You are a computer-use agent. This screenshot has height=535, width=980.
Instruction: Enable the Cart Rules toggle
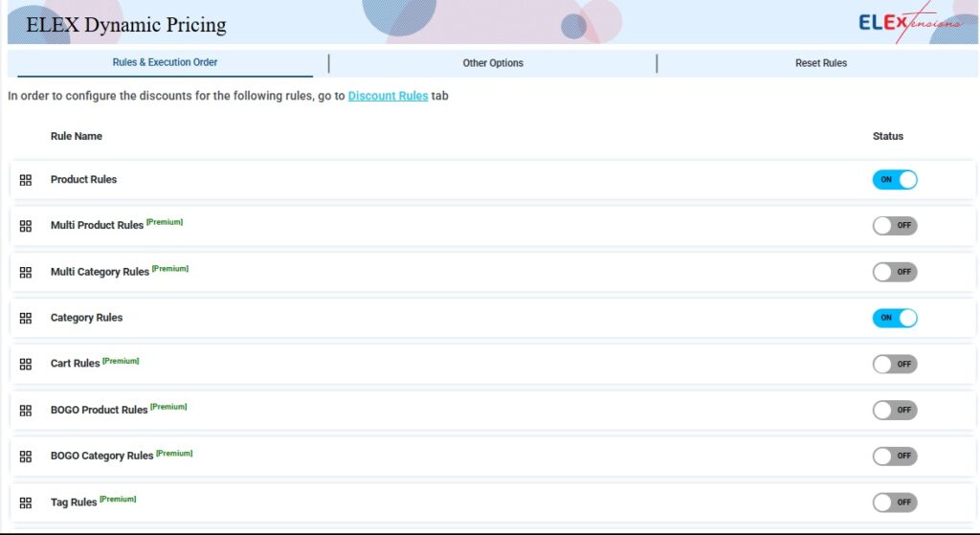pos(894,364)
